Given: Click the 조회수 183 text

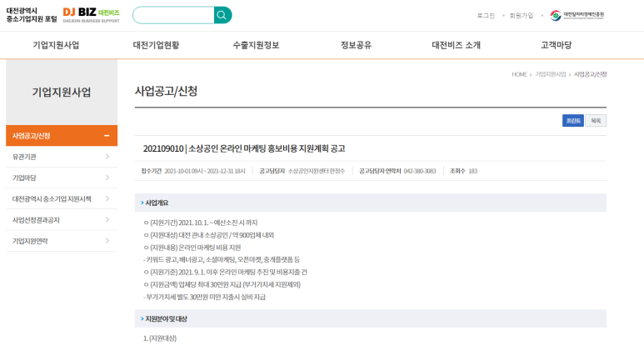Looking at the screenshot, I should (x=464, y=171).
